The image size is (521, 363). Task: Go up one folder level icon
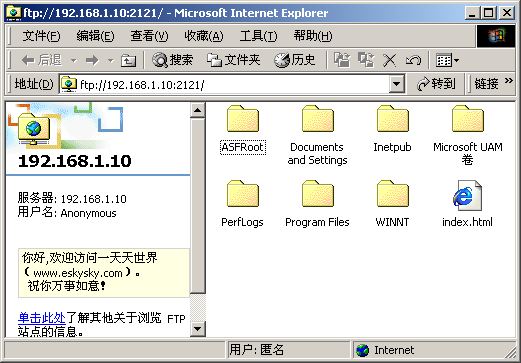point(128,60)
